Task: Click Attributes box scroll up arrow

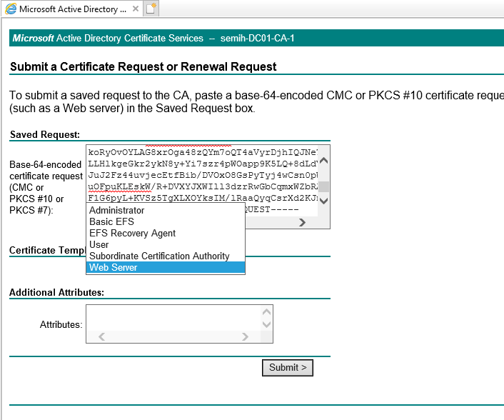Action: [266, 312]
